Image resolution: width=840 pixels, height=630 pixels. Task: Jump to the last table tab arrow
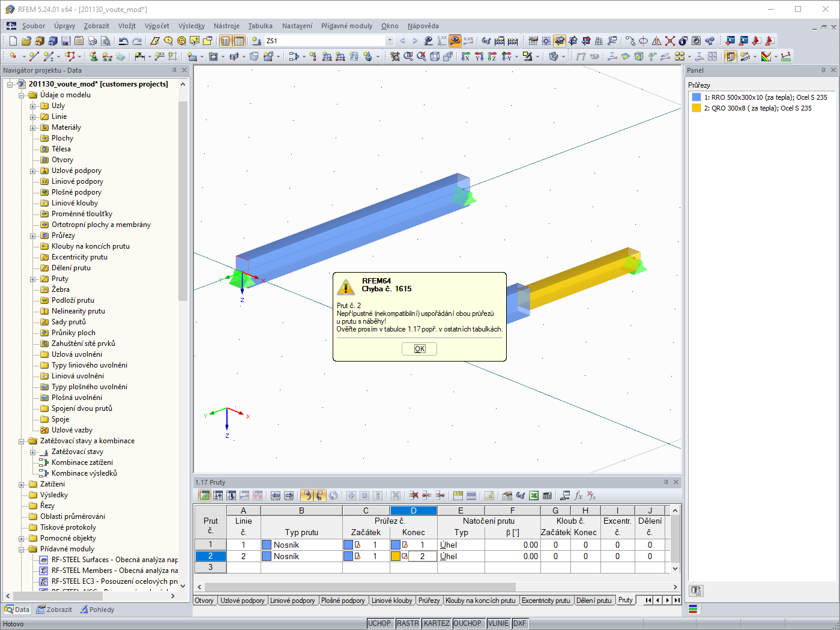pos(677,601)
